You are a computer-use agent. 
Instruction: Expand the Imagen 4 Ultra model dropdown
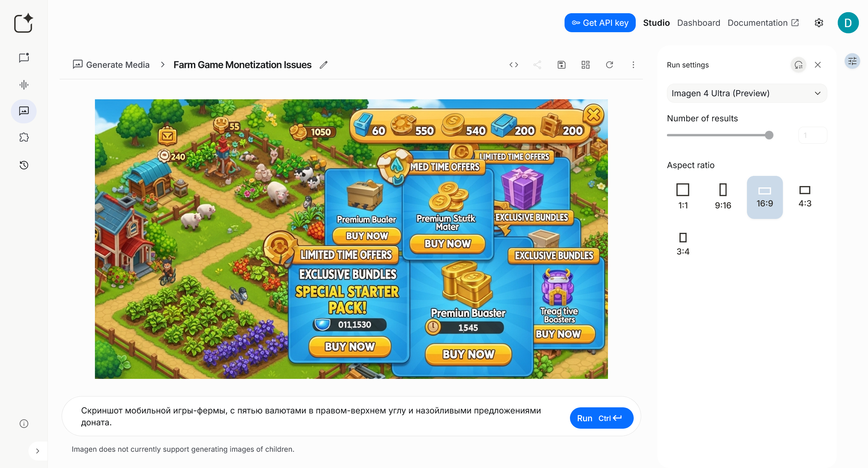[x=747, y=93]
